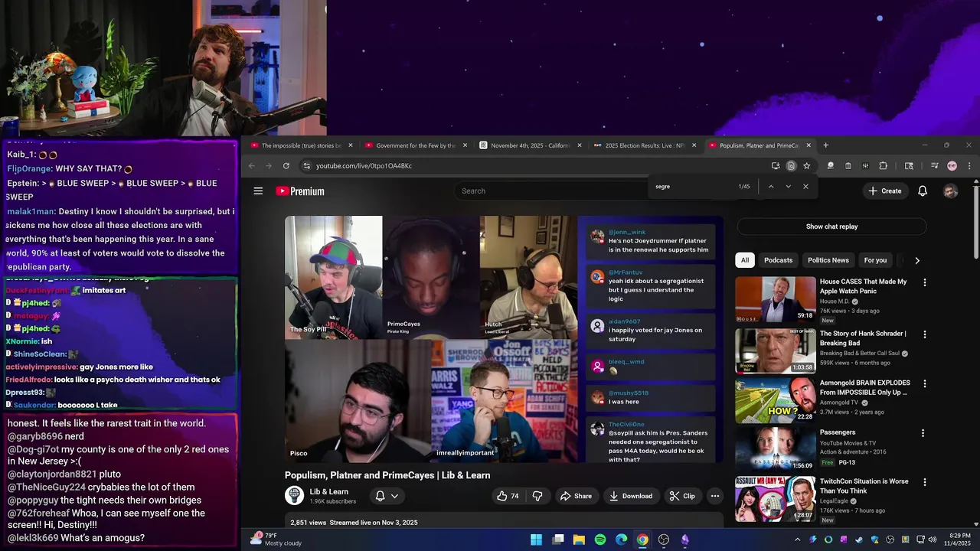This screenshot has height=551, width=980.
Task: Open the 'Lib & Learn' channel name
Action: pyautogui.click(x=329, y=491)
